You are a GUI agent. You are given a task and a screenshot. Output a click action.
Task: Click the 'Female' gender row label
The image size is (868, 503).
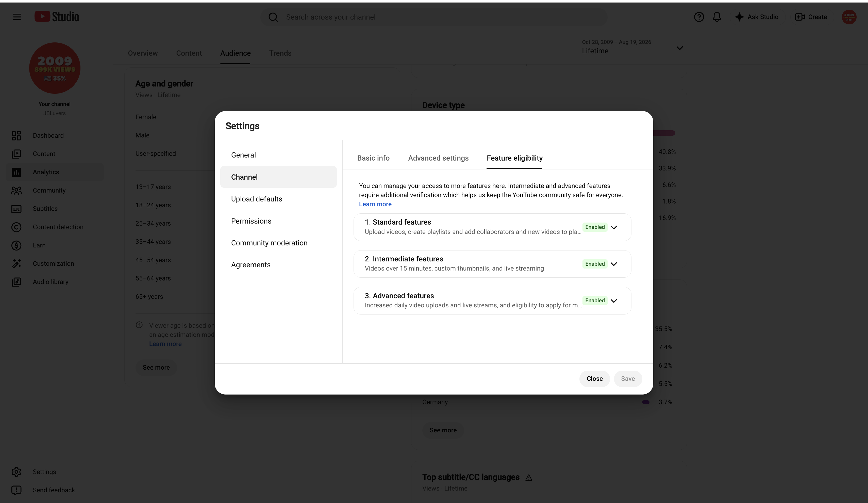(x=146, y=117)
